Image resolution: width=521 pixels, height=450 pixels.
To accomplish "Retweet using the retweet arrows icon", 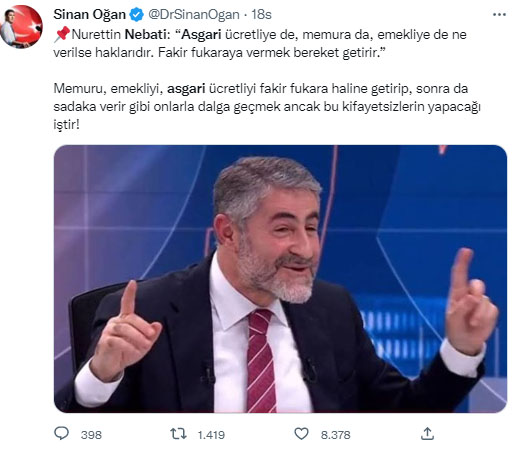I will pyautogui.click(x=178, y=434).
